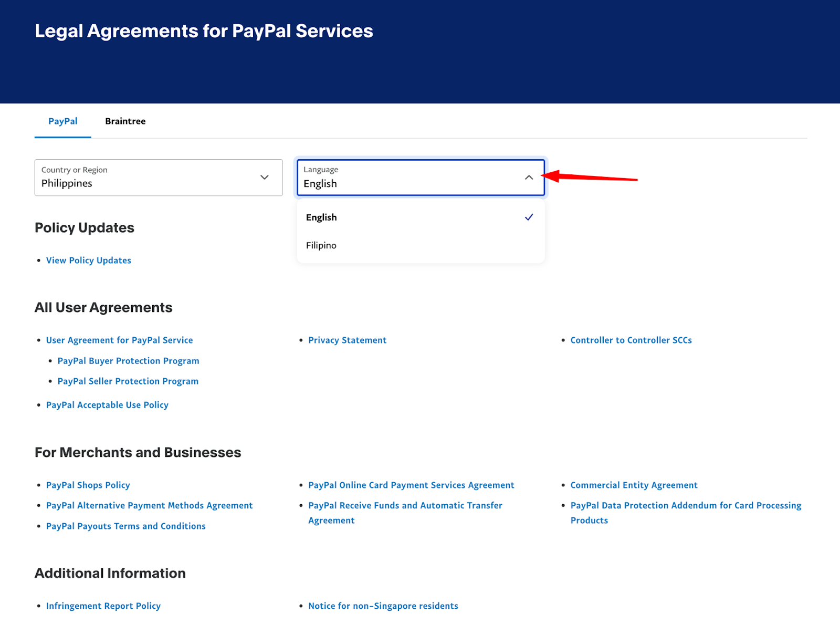The height and width of the screenshot is (624, 840).
Task: Open PayPal Alternative Payment Methods Agreement
Action: click(x=149, y=505)
